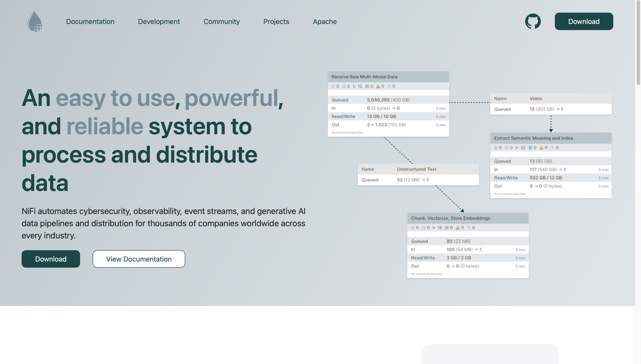Expand the Community navigation menu
Screen dimensions: 641x364
(221, 22)
